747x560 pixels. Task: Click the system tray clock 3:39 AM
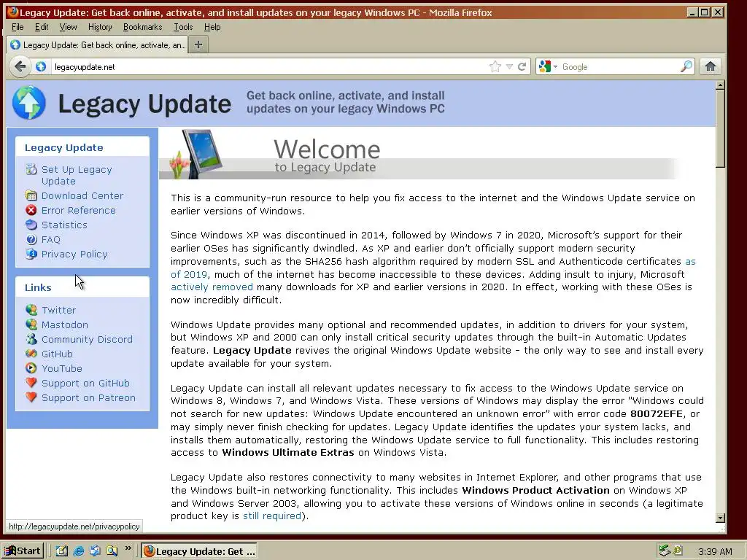[715, 551]
